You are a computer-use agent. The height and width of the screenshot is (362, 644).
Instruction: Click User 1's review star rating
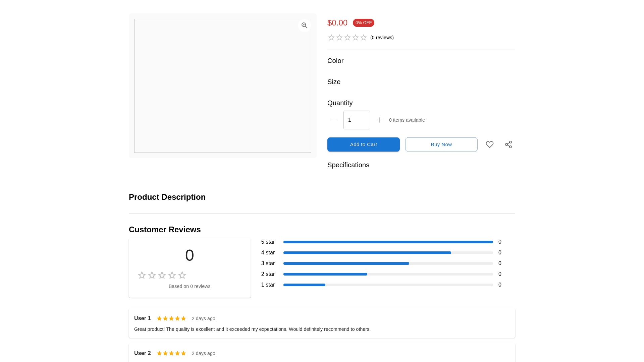(x=171, y=318)
